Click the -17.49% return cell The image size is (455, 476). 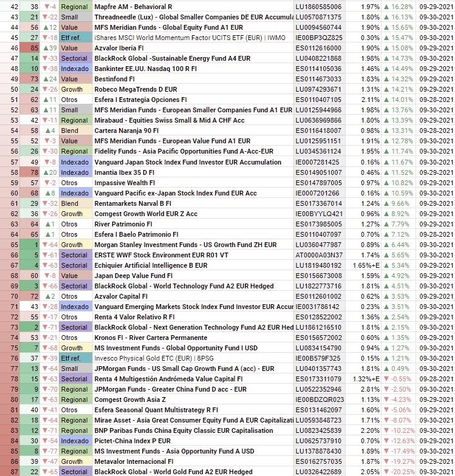[x=399, y=451]
